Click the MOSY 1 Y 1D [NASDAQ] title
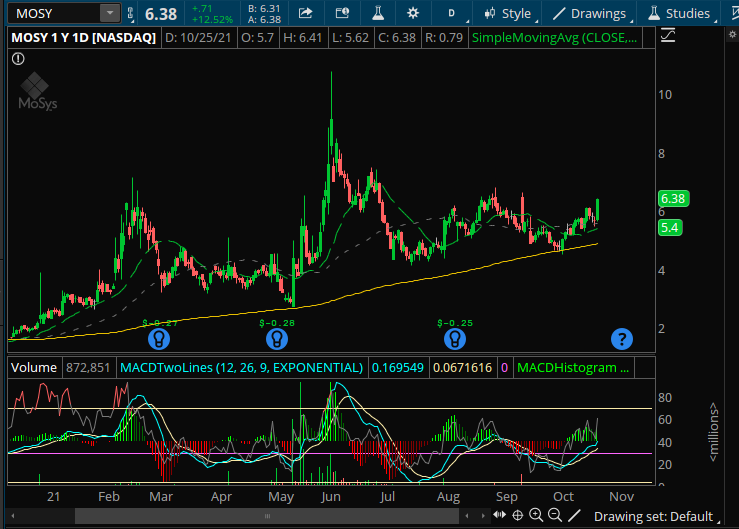 click(x=83, y=38)
